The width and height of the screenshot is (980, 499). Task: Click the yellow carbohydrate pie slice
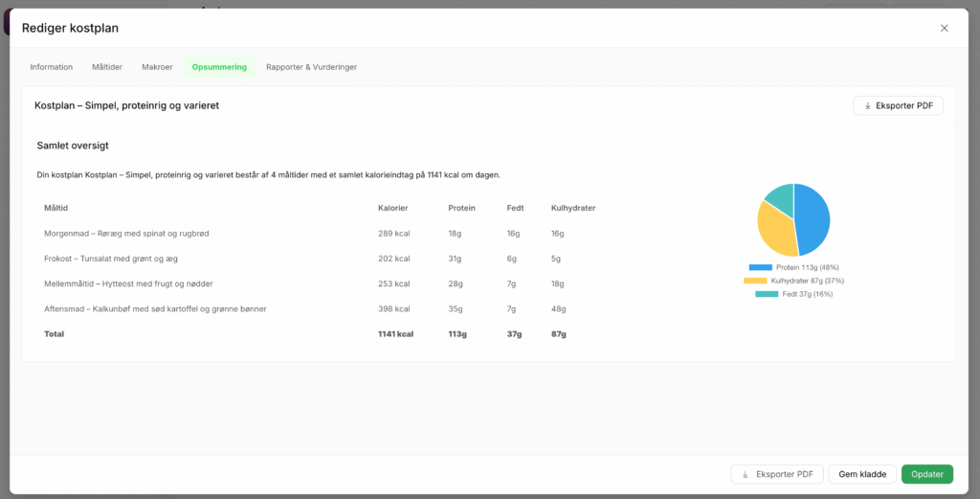[x=773, y=232]
